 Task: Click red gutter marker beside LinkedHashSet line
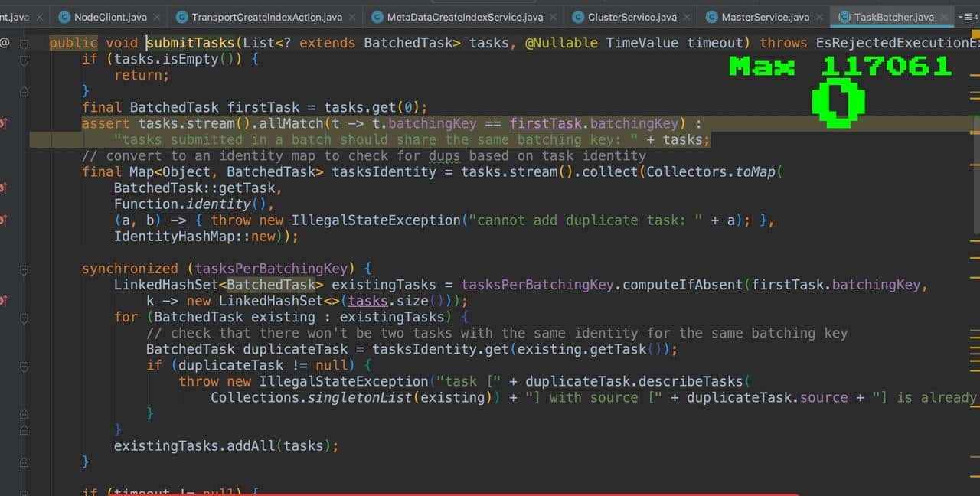4,301
